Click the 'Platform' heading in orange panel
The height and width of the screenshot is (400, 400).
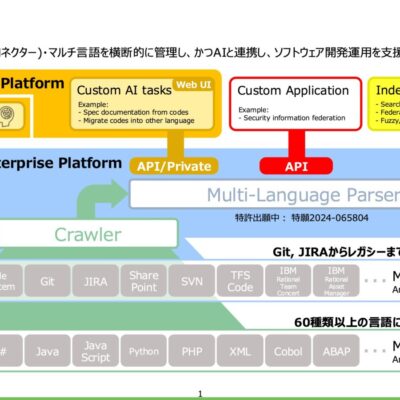tap(32, 83)
